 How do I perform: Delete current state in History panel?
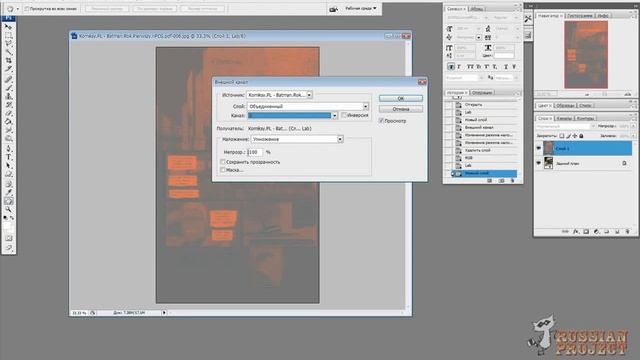click(x=512, y=180)
